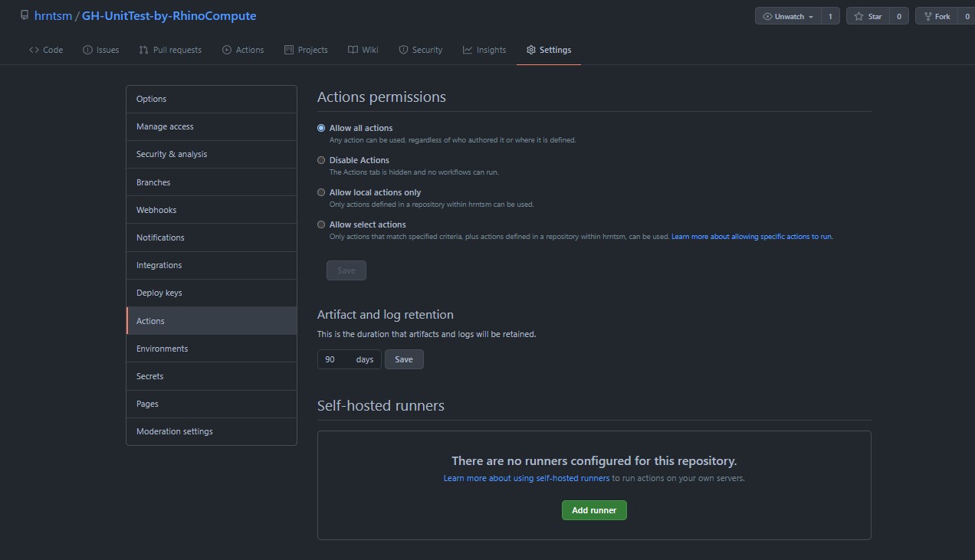Screen dimensions: 975x560
Task: Click the Code tab brackets icon
Action: (34, 50)
